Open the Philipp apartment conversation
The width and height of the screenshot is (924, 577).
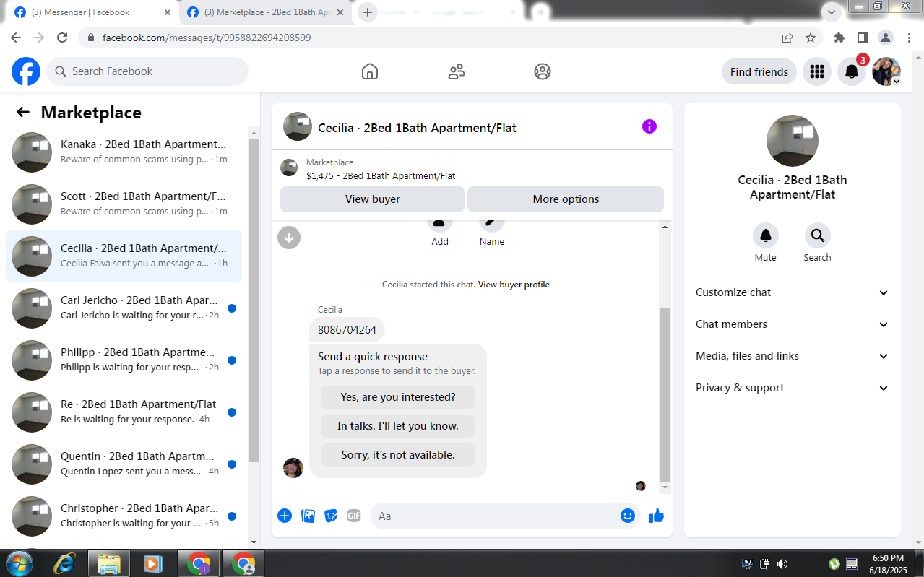click(x=124, y=360)
